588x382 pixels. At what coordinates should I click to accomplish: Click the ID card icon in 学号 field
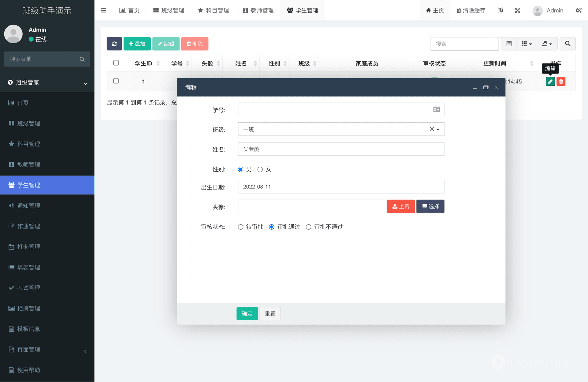pos(436,109)
